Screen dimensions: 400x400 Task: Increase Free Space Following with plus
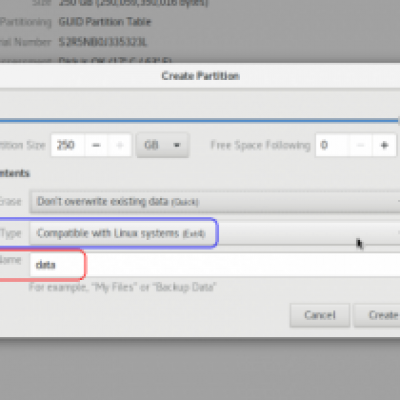click(384, 145)
